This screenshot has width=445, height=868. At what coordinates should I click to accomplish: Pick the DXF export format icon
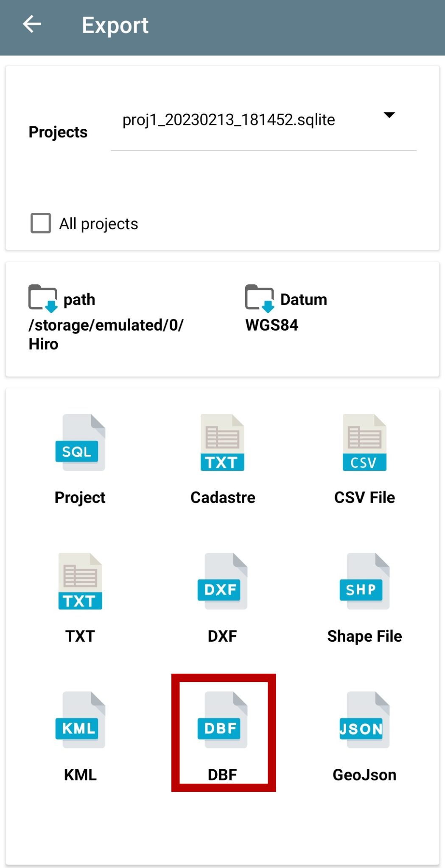[222, 581]
